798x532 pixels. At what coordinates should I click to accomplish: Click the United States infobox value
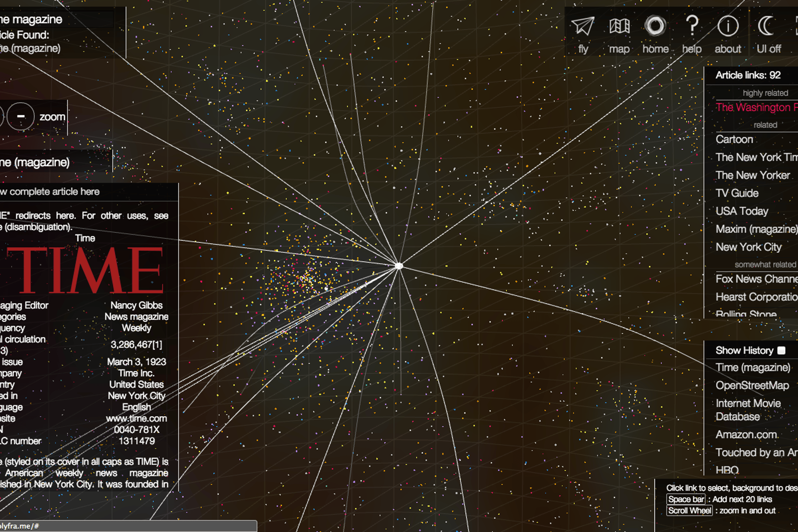click(136, 384)
